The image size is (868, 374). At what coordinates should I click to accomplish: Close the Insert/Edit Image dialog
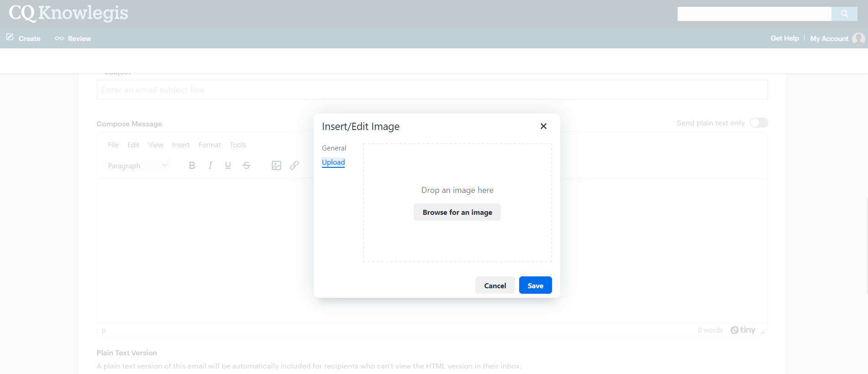543,126
